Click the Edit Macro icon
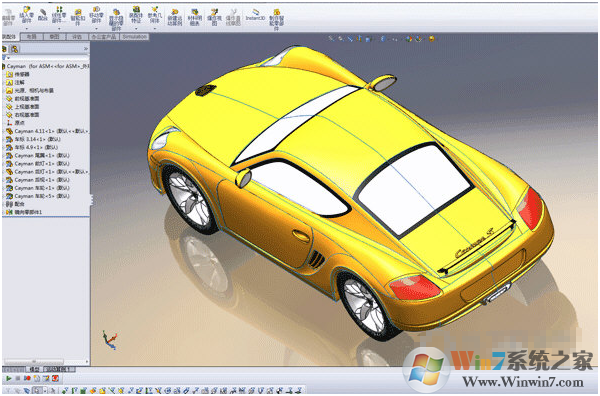This screenshot has width=600, height=396. [x=46, y=379]
